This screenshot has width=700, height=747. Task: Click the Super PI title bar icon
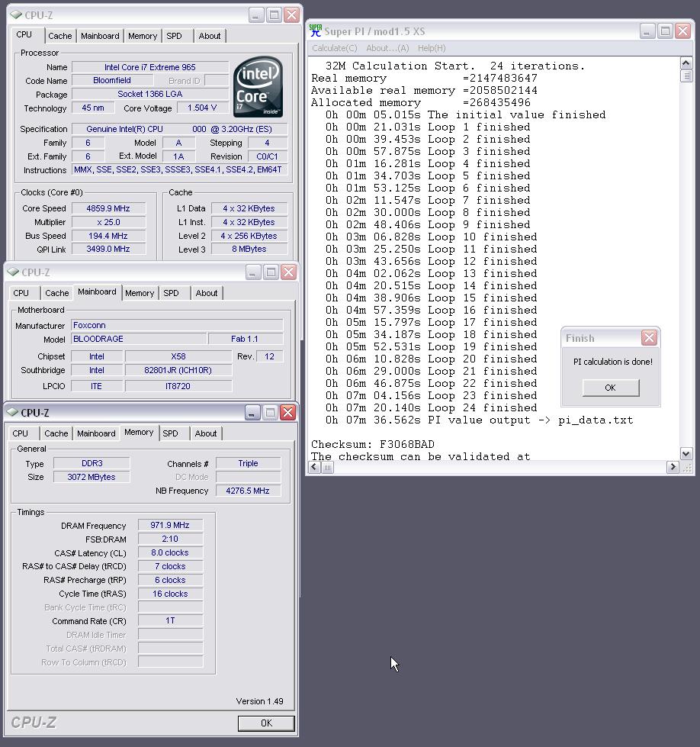(315, 31)
